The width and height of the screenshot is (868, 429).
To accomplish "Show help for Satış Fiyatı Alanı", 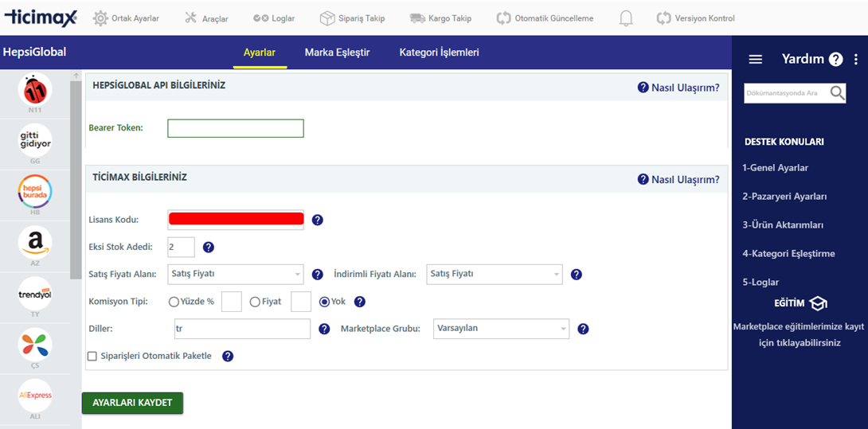I will 317,275.
